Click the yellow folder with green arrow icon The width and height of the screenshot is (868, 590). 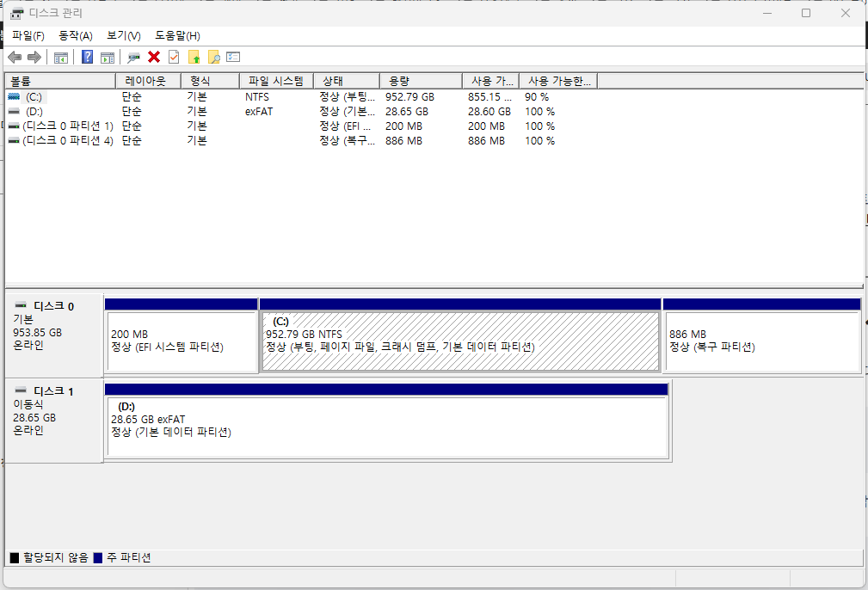pyautogui.click(x=194, y=57)
